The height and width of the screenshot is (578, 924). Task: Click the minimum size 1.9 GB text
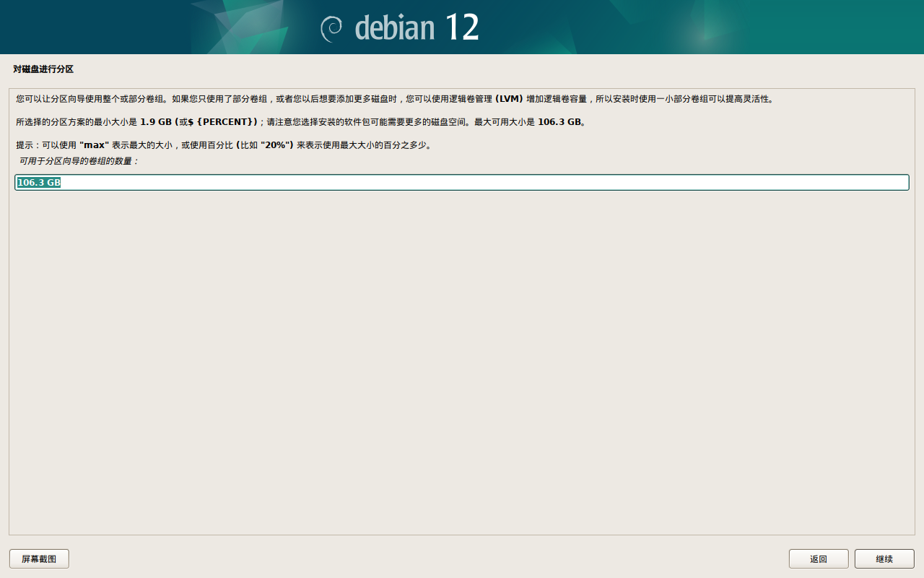pyautogui.click(x=156, y=122)
